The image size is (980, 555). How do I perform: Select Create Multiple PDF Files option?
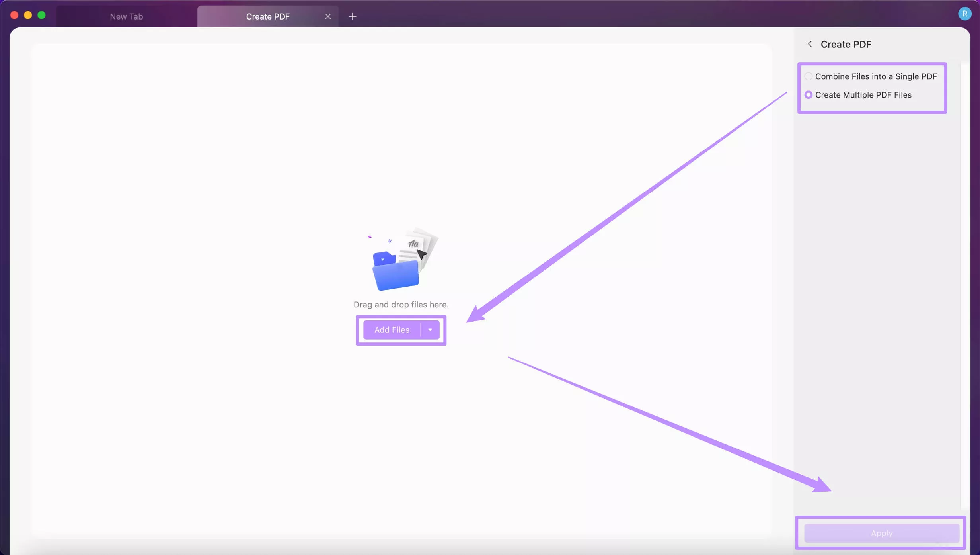click(808, 95)
